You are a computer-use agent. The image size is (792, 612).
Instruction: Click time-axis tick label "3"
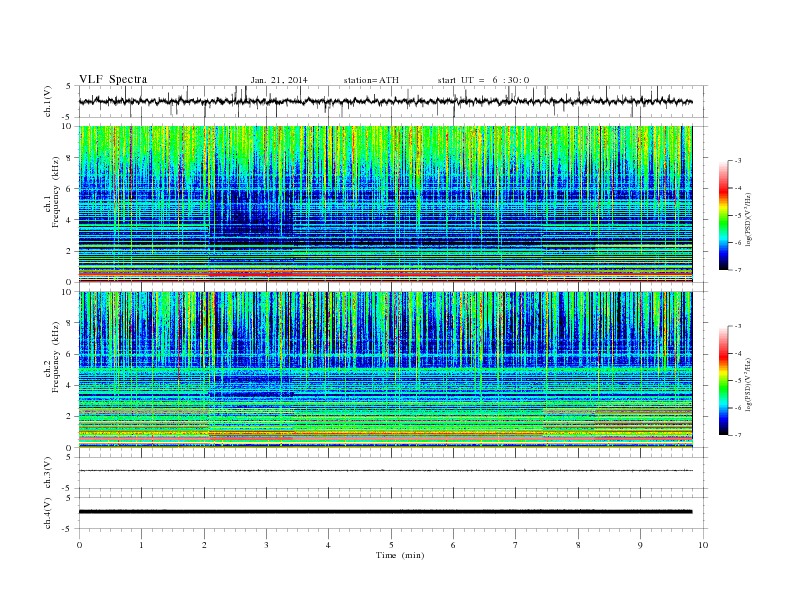267,545
